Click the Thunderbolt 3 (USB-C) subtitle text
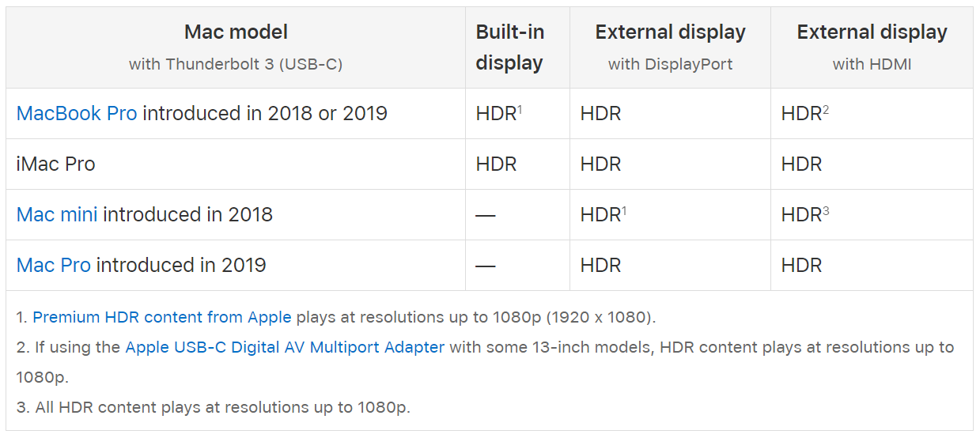980x438 pixels. [x=236, y=64]
